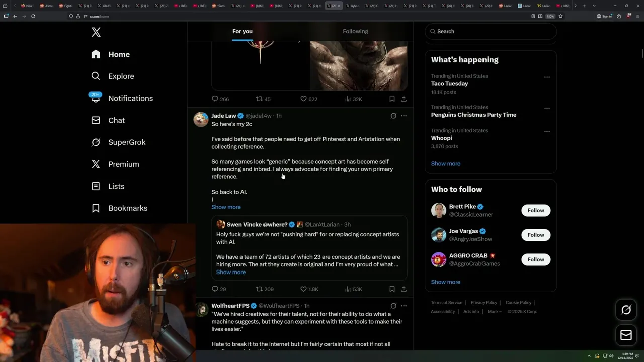The width and height of the screenshot is (644, 362).
Task: Open the Privacy Policy link
Action: pyautogui.click(x=484, y=303)
